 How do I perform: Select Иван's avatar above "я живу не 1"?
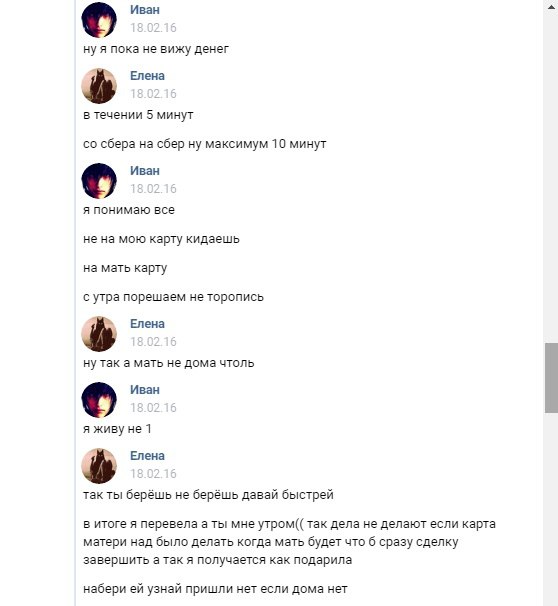point(99,400)
